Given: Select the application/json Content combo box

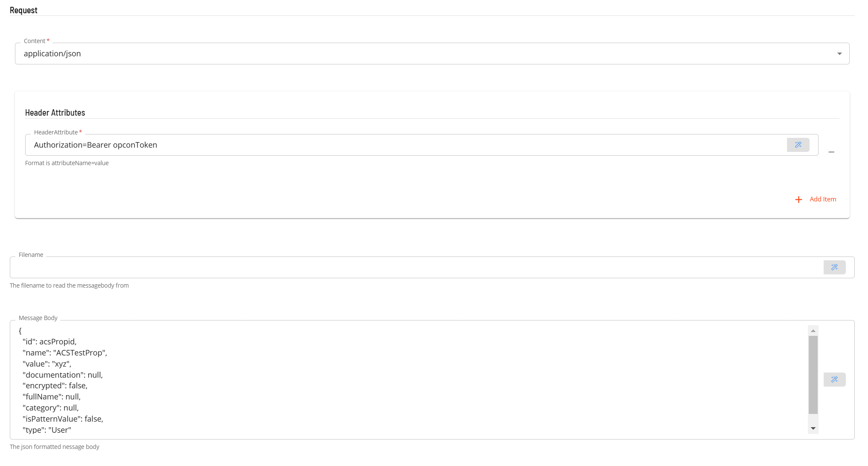Looking at the screenshot, I should tap(432, 54).
